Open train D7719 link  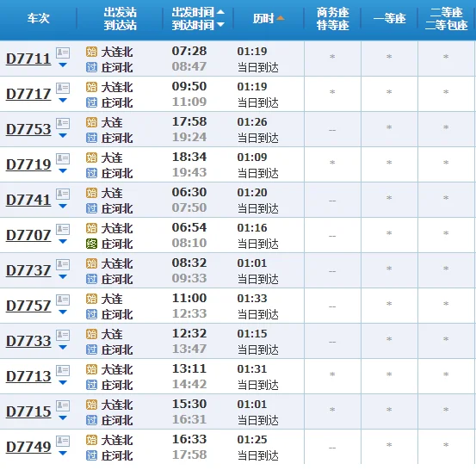pyautogui.click(x=28, y=164)
